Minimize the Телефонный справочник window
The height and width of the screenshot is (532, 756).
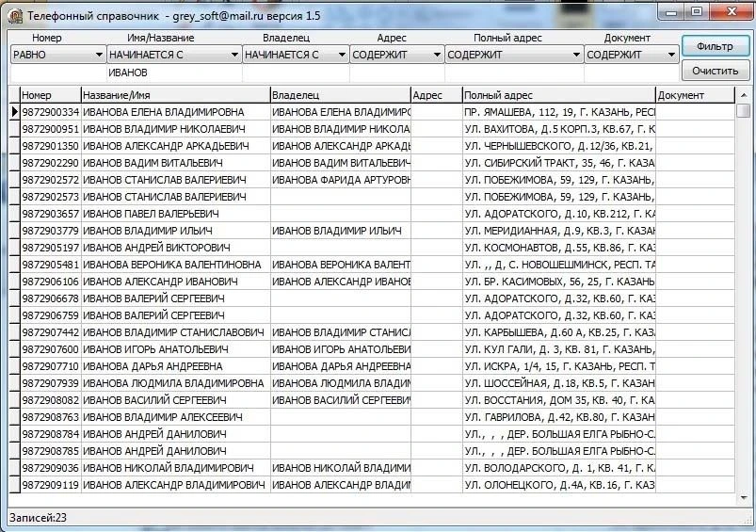coord(670,11)
